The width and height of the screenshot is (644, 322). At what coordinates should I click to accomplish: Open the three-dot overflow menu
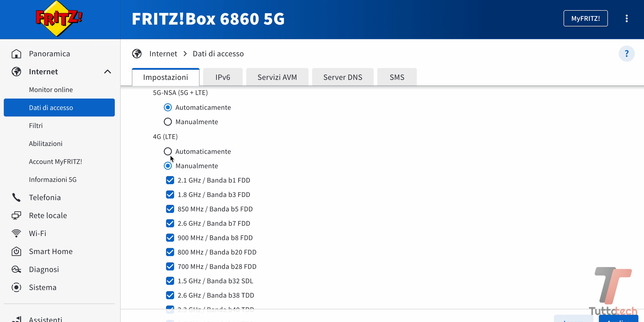pyautogui.click(x=627, y=18)
